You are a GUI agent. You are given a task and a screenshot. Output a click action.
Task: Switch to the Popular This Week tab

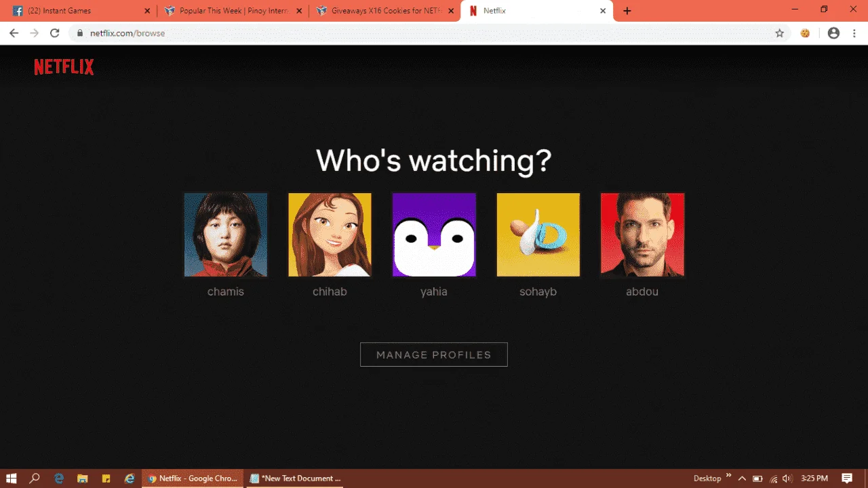pos(233,11)
